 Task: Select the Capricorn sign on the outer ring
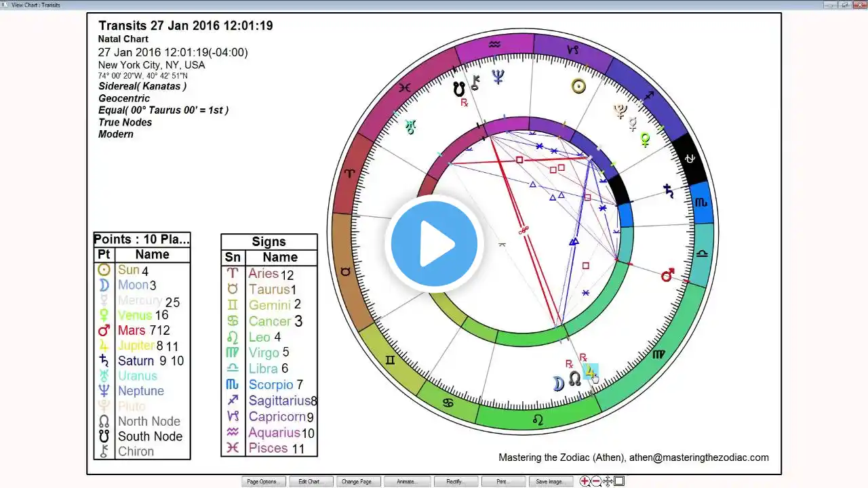click(x=573, y=49)
